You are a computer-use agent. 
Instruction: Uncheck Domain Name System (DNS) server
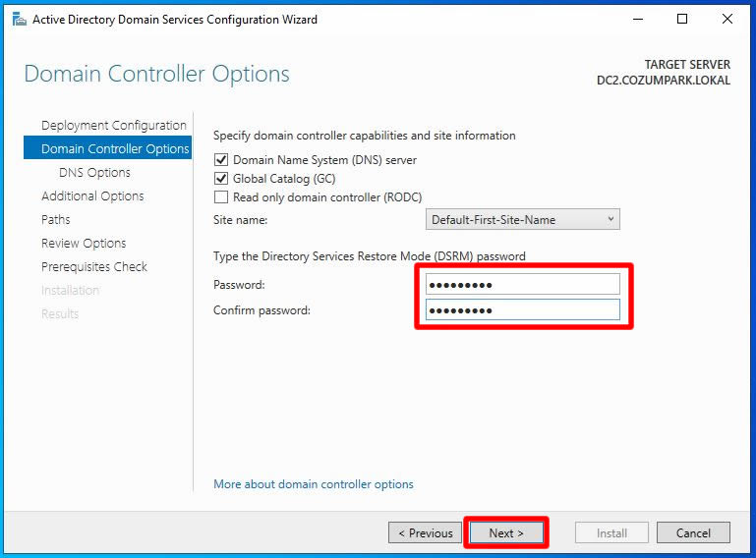221,160
